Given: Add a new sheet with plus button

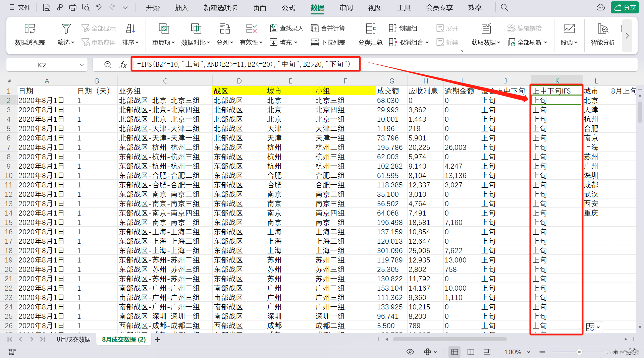Looking at the screenshot, I should click(157, 340).
